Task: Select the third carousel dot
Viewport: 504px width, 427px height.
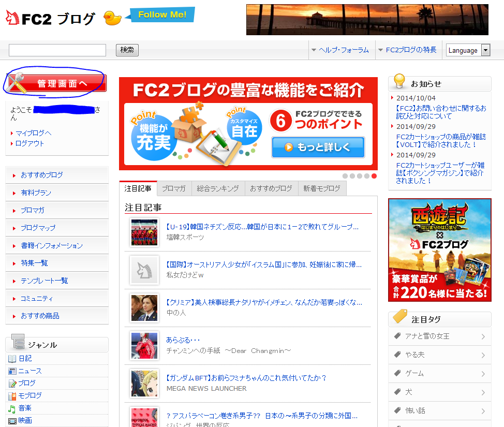Action: pos(359,176)
